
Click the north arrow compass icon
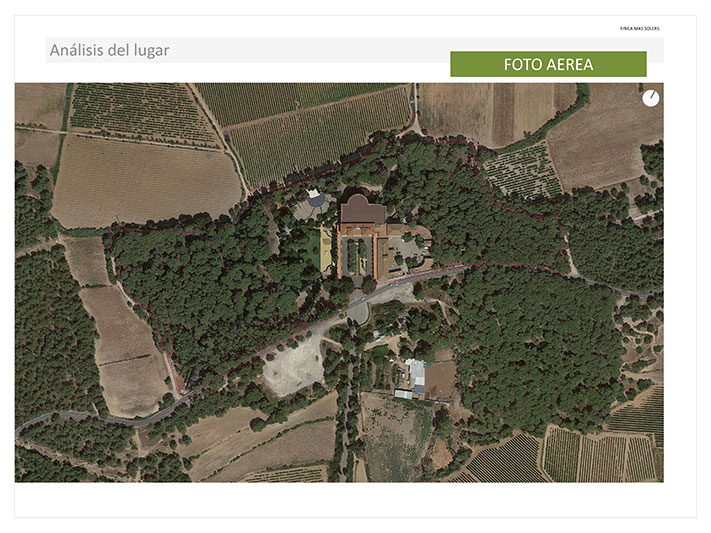pyautogui.click(x=651, y=98)
